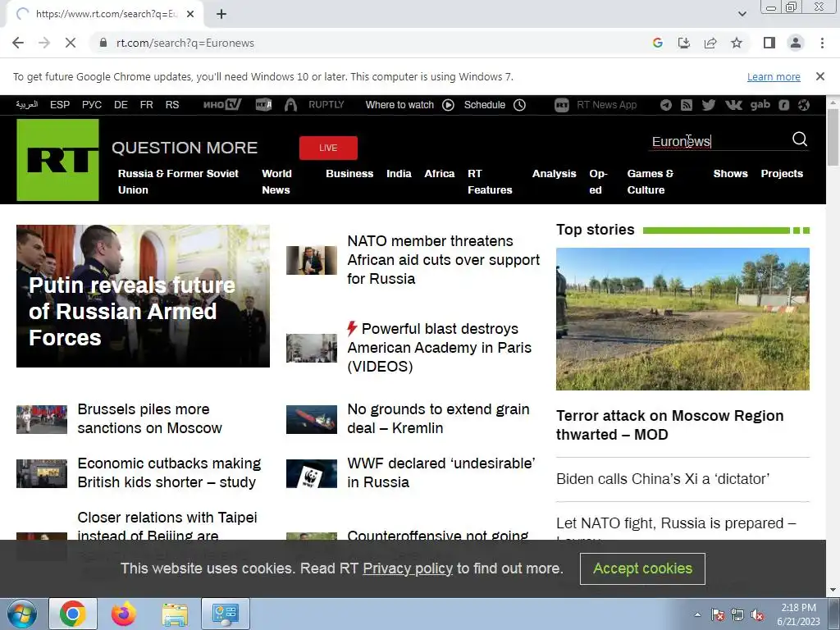Click the page vertical scrollbar
This screenshot has width=840, height=630.
coord(833,137)
